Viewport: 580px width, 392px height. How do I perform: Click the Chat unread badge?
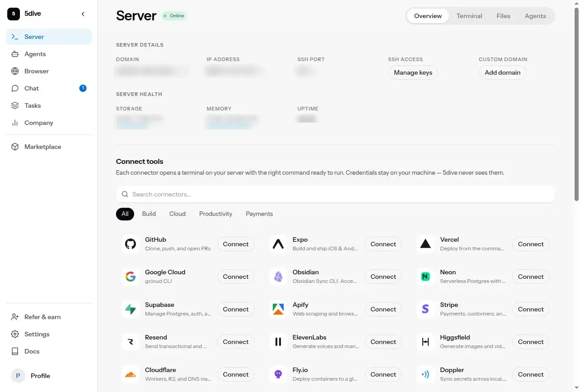click(x=83, y=88)
